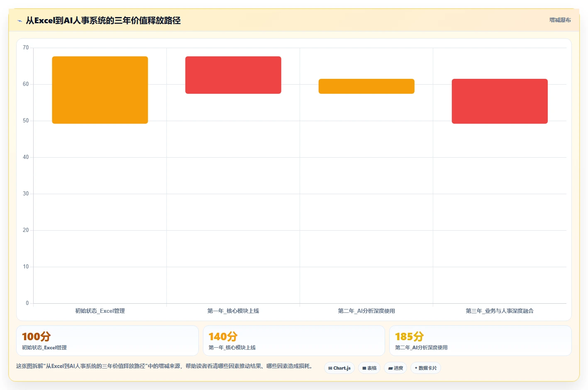The image size is (588, 390).
Task: Click y-axis tick label 40
Action: point(26,157)
